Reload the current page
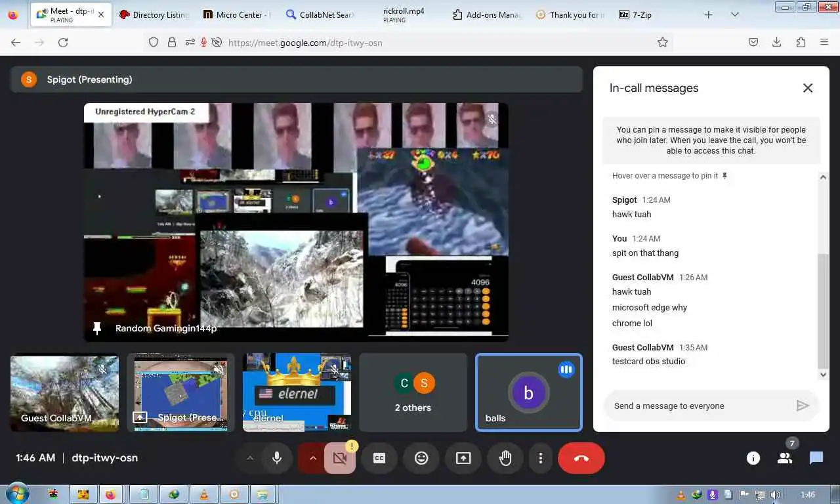The height and width of the screenshot is (504, 840). [x=63, y=42]
